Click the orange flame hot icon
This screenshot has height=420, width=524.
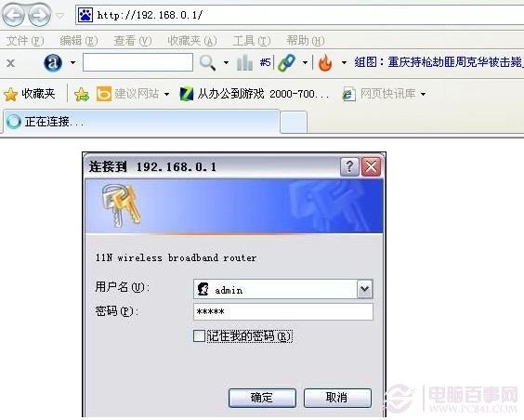click(x=325, y=62)
